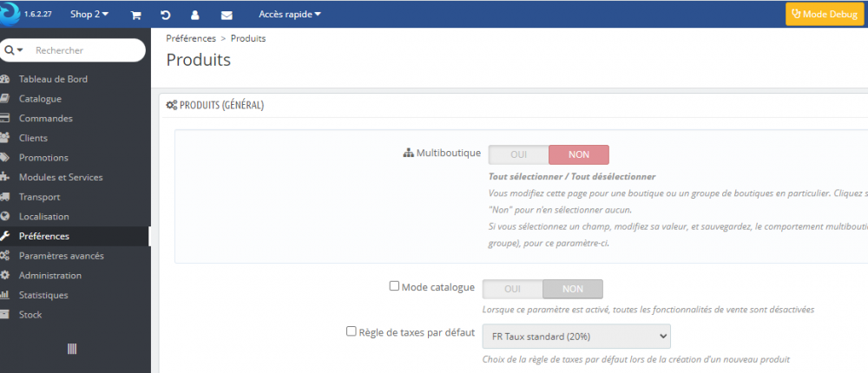Open the FR Taux standard (20%) tax dropdown

coord(576,336)
